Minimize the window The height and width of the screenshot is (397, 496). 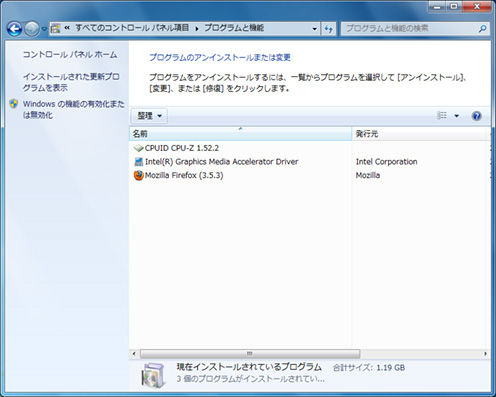[438, 6]
